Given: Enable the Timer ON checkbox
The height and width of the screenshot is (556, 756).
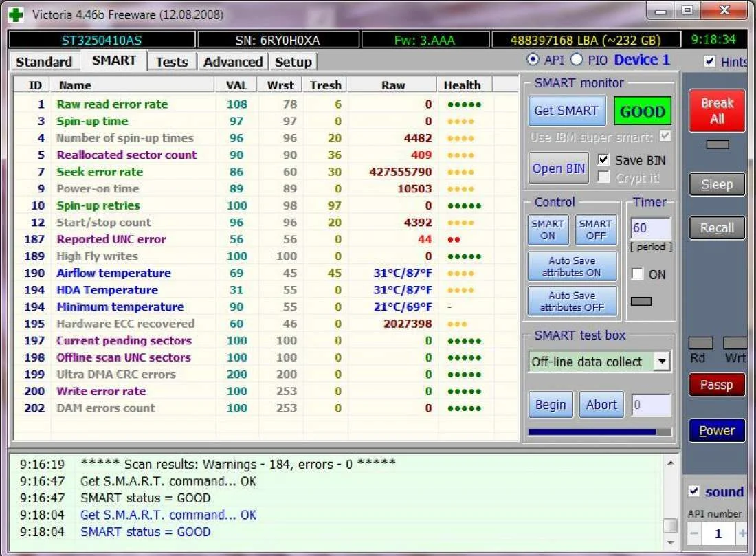Looking at the screenshot, I should [x=638, y=274].
